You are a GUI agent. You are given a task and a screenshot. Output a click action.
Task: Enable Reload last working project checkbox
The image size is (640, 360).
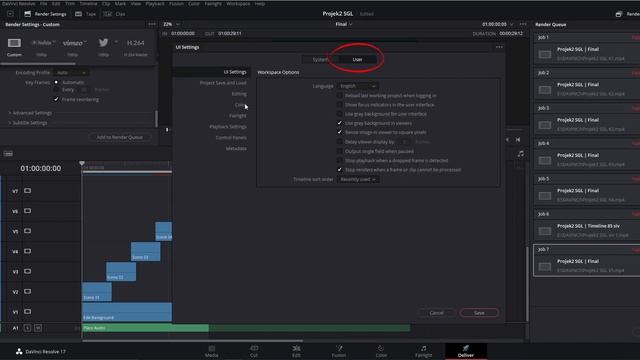[x=339, y=96]
